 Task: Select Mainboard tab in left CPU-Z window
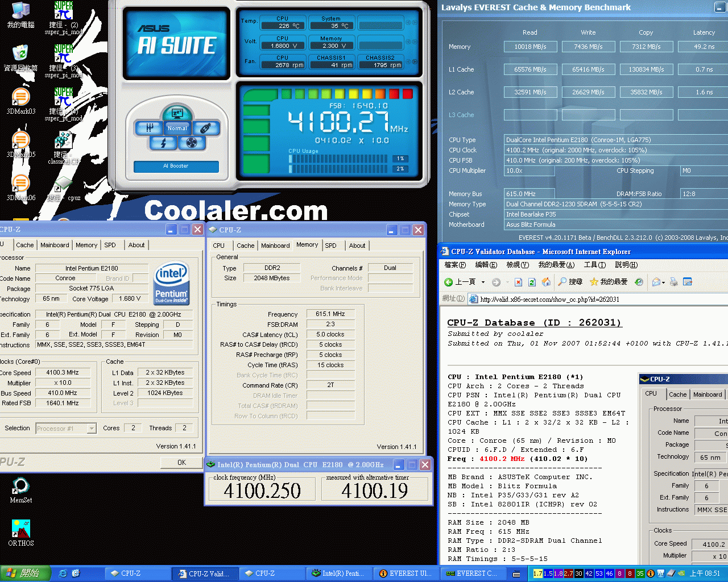(x=55, y=245)
